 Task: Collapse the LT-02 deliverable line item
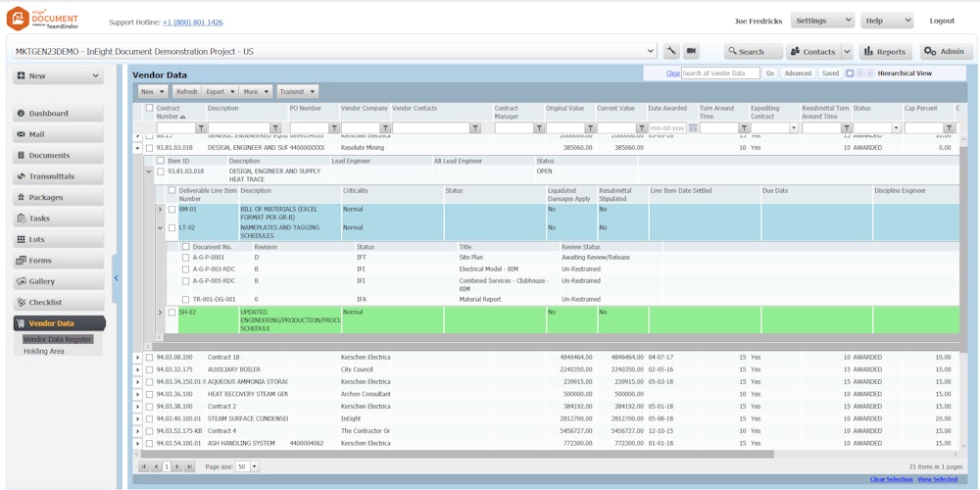[x=160, y=227]
